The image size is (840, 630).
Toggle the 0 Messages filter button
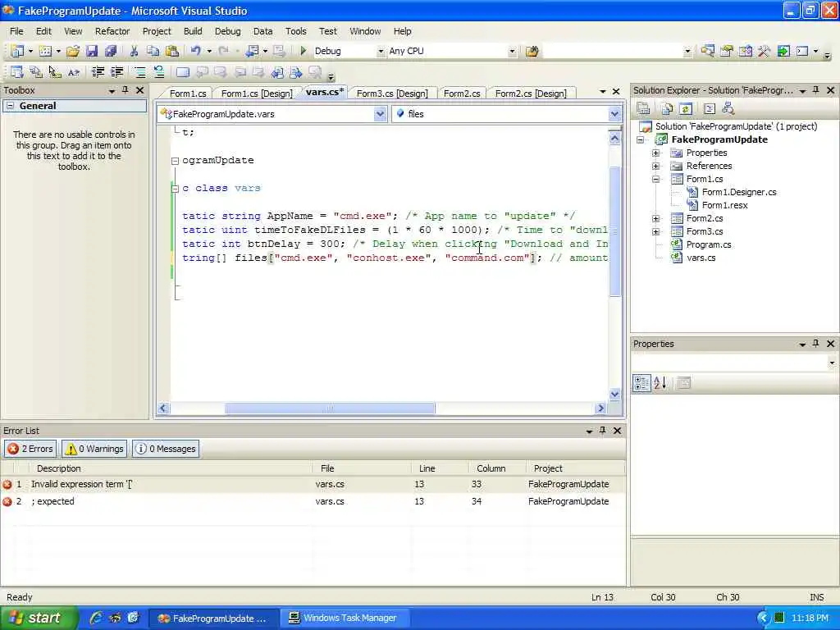point(166,449)
